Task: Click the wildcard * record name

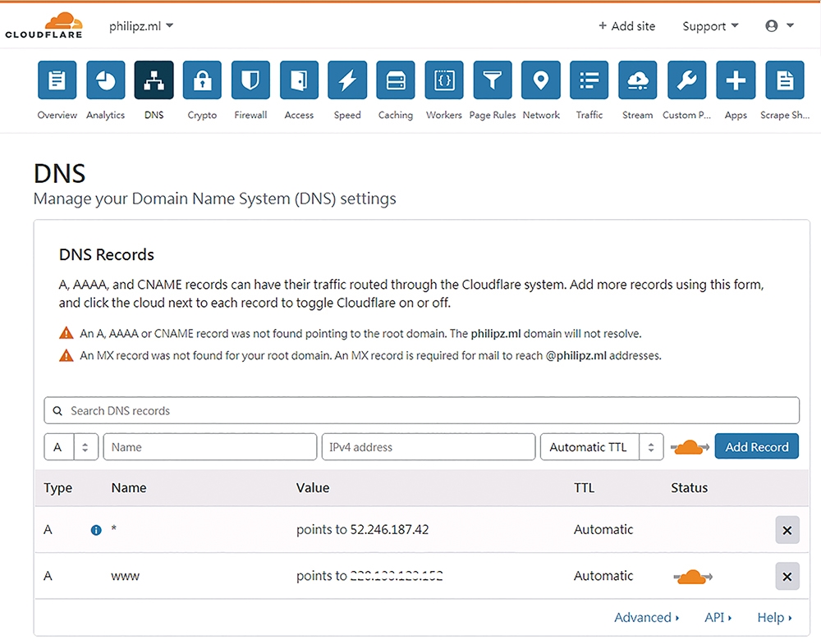Action: click(113, 529)
